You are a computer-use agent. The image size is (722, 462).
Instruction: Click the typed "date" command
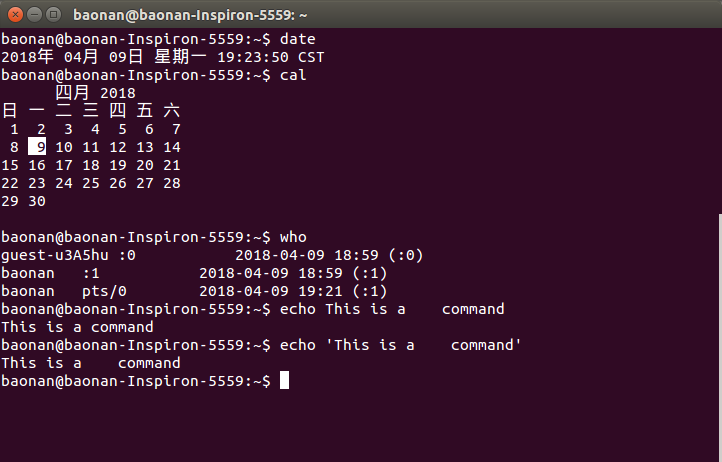pos(298,39)
